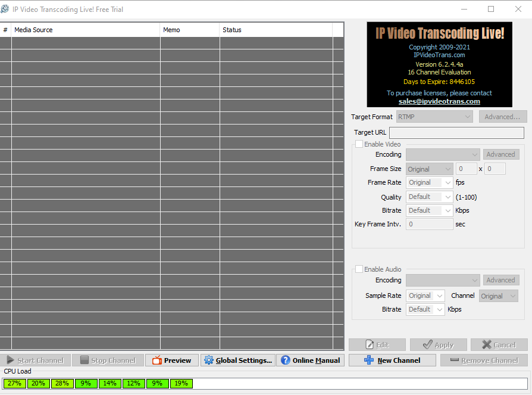Screen dimensions: 532x395
Task: Click the Edit pencil icon button
Action: 370,345
